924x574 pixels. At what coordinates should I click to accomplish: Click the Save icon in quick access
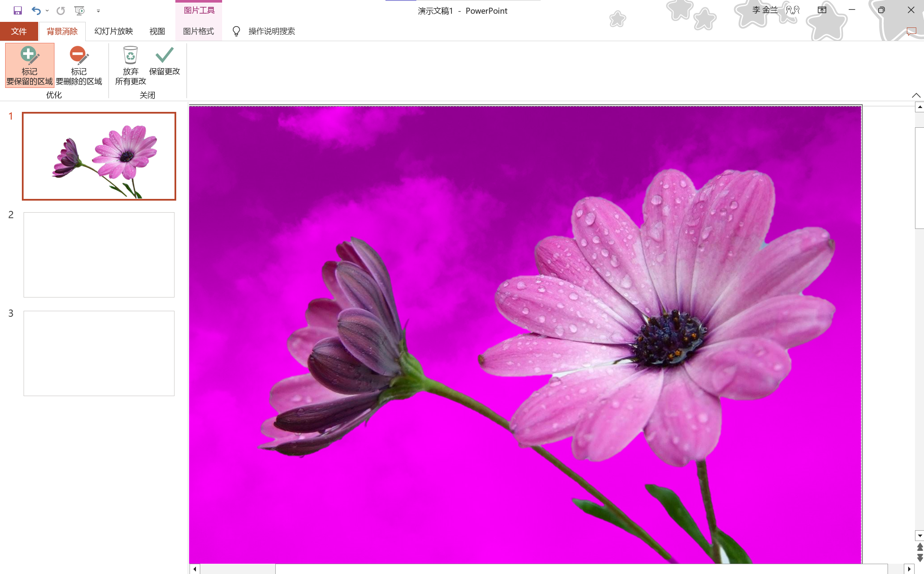coord(18,11)
